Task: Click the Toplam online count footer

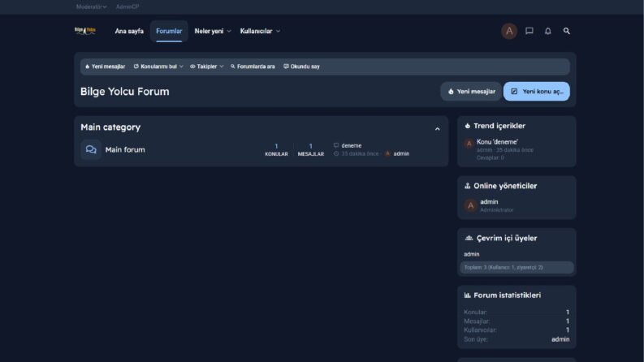Action: tap(516, 268)
